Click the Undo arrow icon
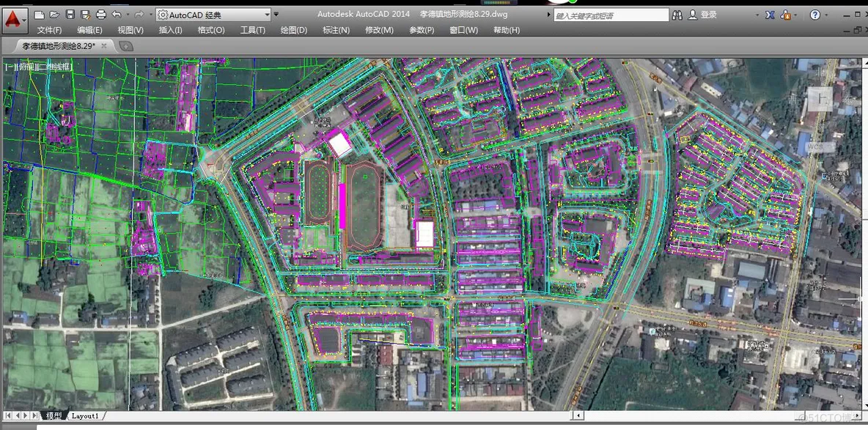 [117, 15]
